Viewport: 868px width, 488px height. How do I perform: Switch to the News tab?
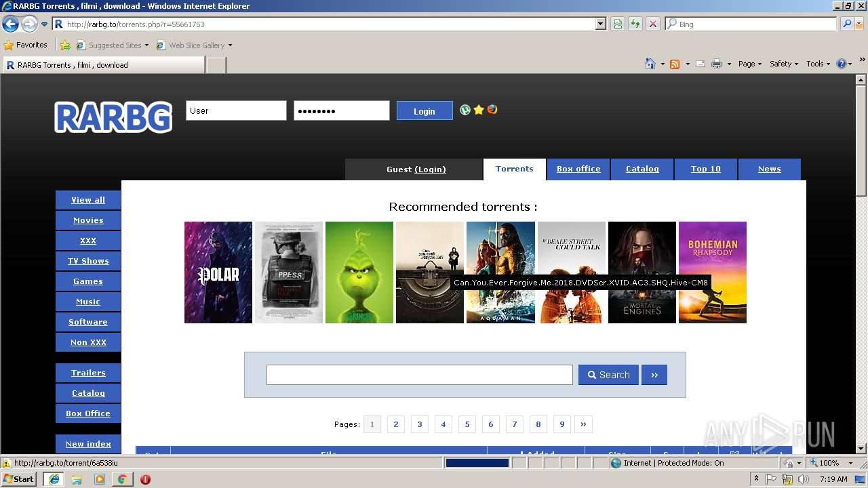769,169
